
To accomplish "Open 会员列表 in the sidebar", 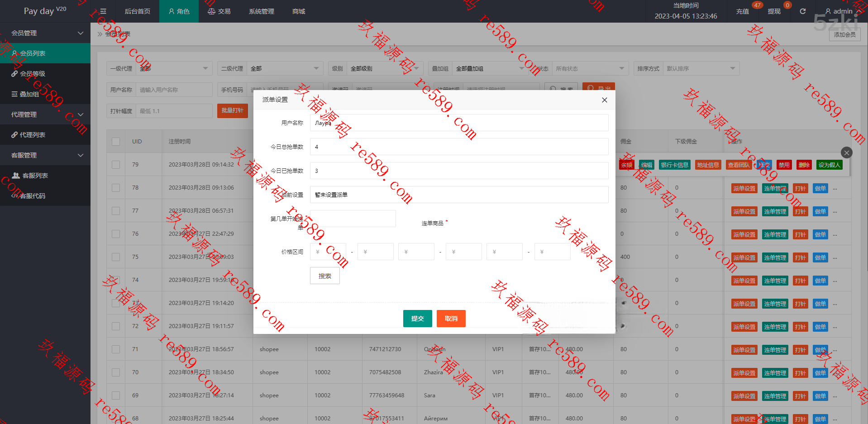I will tap(33, 53).
